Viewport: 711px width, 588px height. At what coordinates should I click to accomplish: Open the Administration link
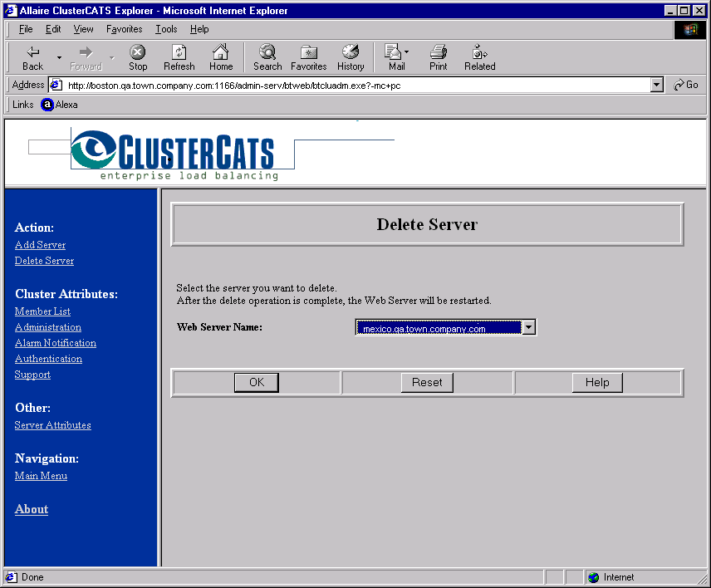click(x=48, y=327)
